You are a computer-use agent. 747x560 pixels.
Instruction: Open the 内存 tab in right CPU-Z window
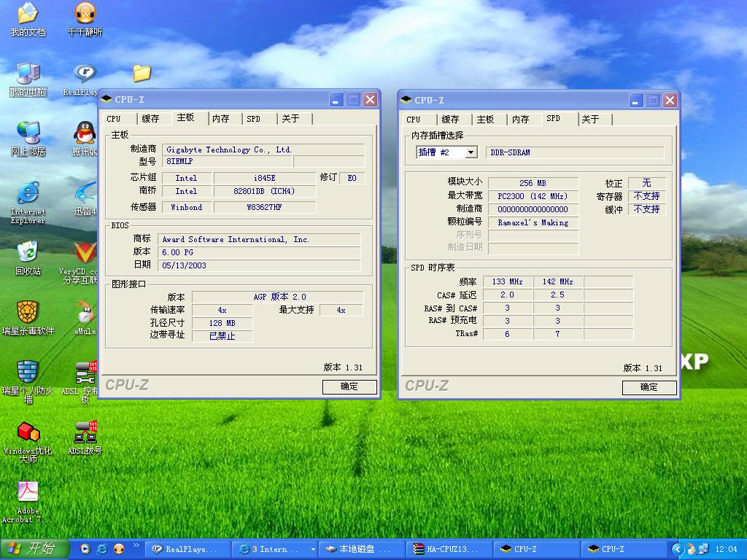(520, 120)
